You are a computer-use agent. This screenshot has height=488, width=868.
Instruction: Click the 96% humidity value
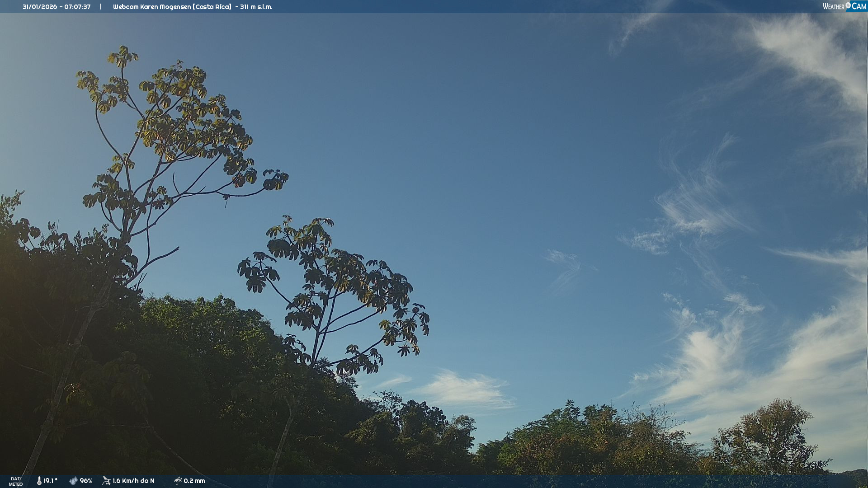pyautogui.click(x=86, y=481)
